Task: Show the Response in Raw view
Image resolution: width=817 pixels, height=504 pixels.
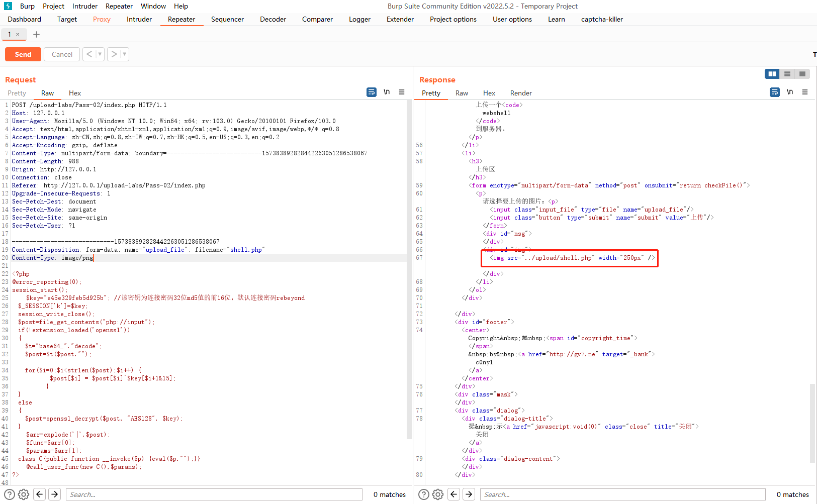Action: pyautogui.click(x=462, y=93)
